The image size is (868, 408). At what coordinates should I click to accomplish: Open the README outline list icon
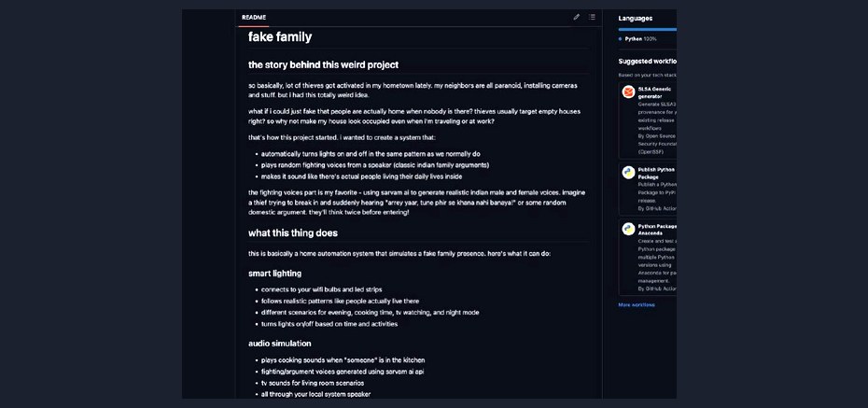click(x=592, y=17)
